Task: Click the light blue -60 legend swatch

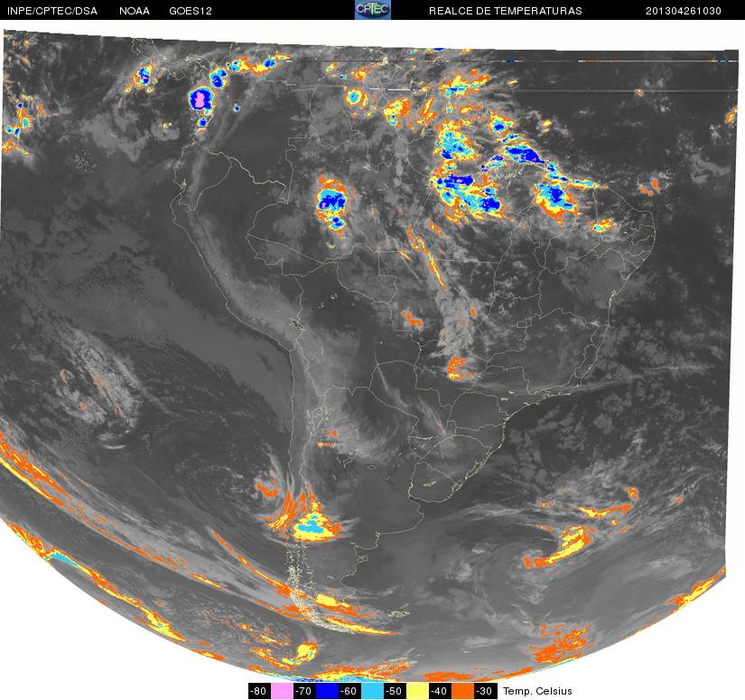Action: 372,691
